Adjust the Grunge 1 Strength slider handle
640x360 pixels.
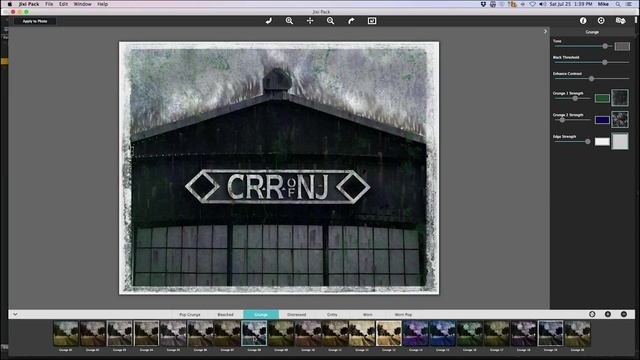click(x=575, y=98)
